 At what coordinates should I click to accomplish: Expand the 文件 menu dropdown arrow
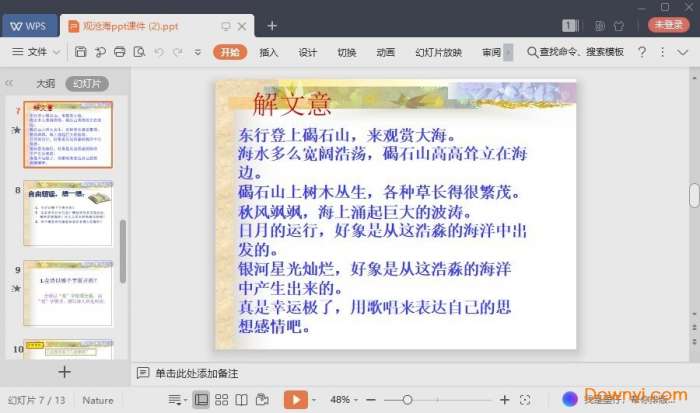click(x=57, y=52)
